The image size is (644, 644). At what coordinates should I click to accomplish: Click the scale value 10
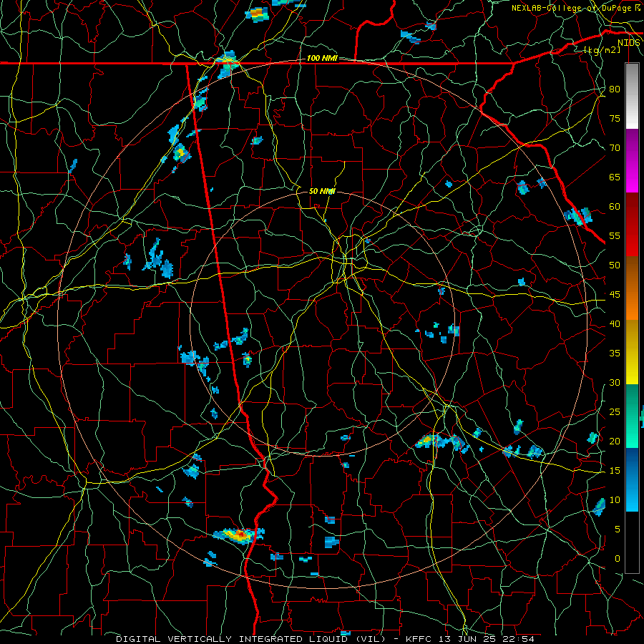(x=615, y=500)
